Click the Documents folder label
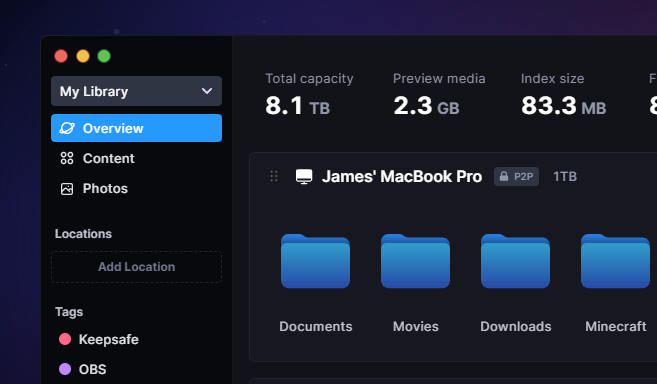This screenshot has width=657, height=384. coord(316,327)
